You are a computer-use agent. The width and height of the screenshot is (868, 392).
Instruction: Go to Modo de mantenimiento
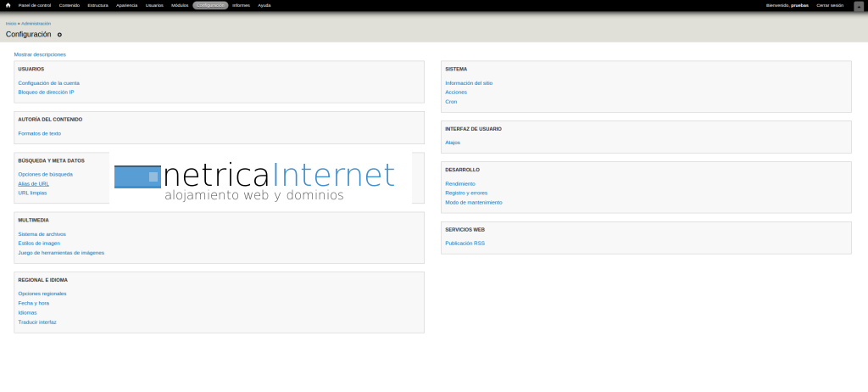pos(473,202)
